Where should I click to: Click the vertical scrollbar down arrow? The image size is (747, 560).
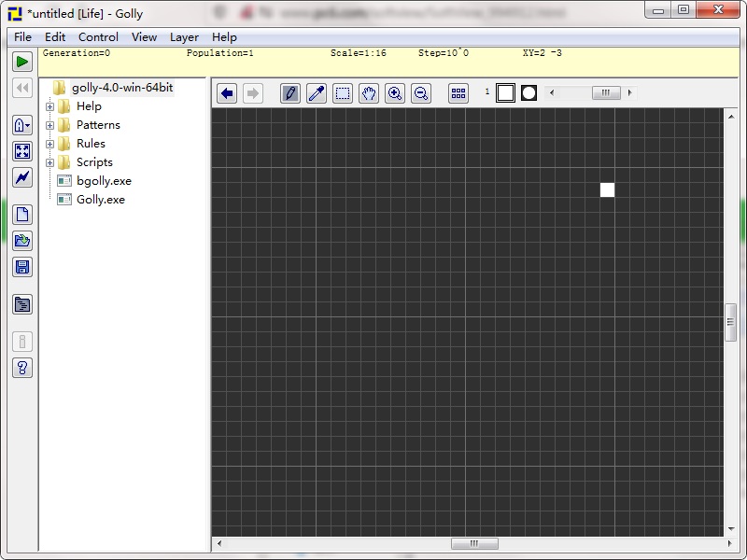731,529
